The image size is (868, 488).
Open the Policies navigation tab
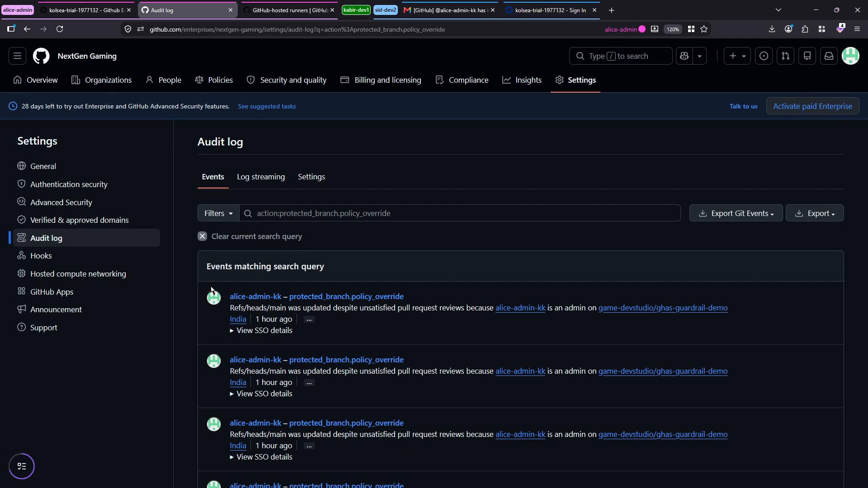[x=214, y=80]
